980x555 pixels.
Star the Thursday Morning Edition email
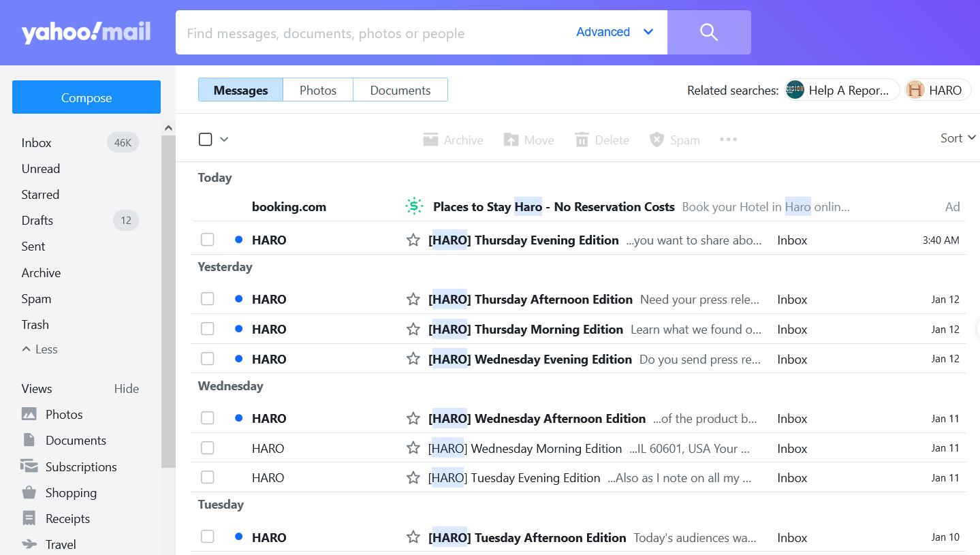(x=413, y=329)
